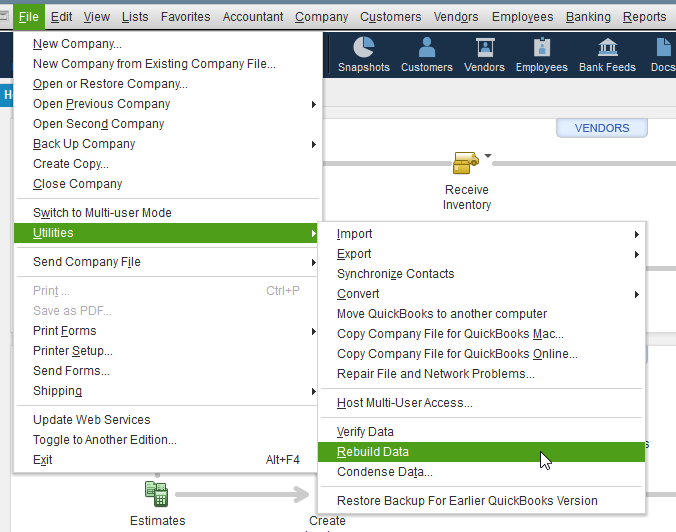The height and width of the screenshot is (532, 676).
Task: Open the File menu
Action: pyautogui.click(x=28, y=17)
